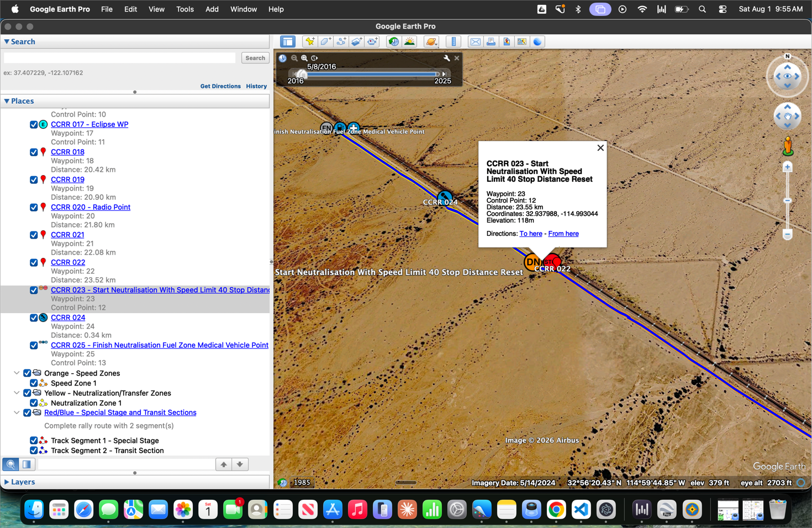Toggle Neutralization Zone 1 checkbox
The image size is (812, 528).
34,403
